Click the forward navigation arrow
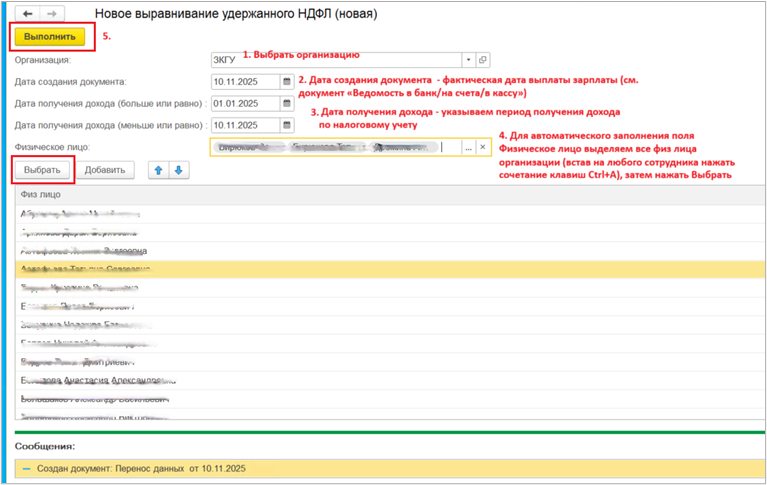Viewport: 767px width, 485px height. (52, 14)
